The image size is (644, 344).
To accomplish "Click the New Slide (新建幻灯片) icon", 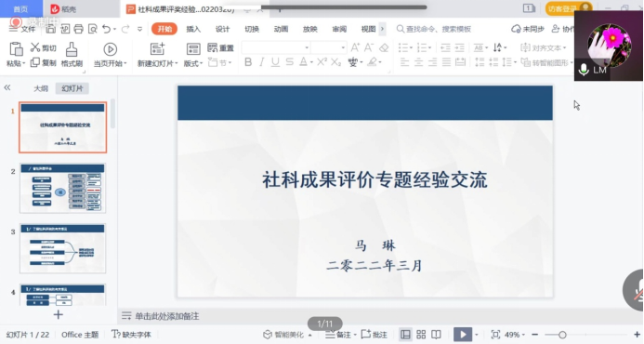I will (157, 49).
